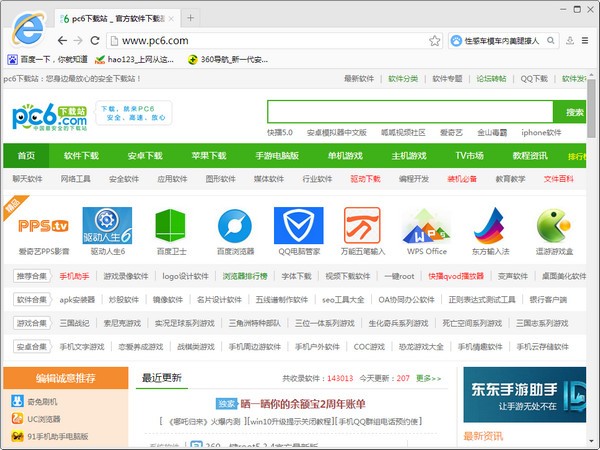Open headline 晒一晒你的余额宝2周年账单
The width and height of the screenshot is (600, 450).
303,404
